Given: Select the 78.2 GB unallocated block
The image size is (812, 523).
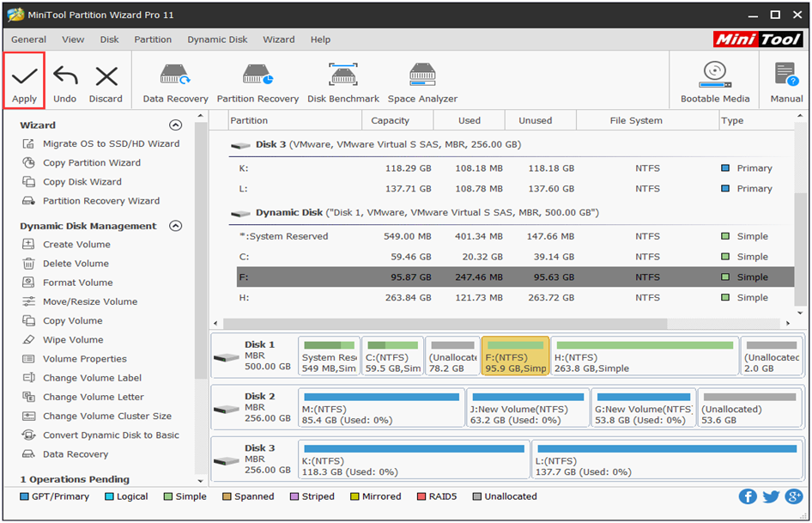Looking at the screenshot, I should pyautogui.click(x=452, y=356).
